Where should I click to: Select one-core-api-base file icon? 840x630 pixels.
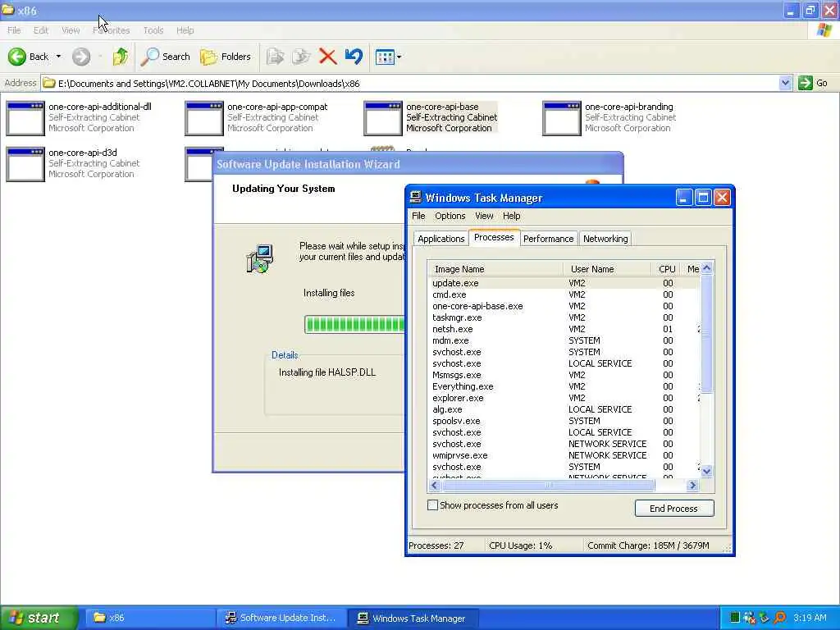[x=382, y=118]
